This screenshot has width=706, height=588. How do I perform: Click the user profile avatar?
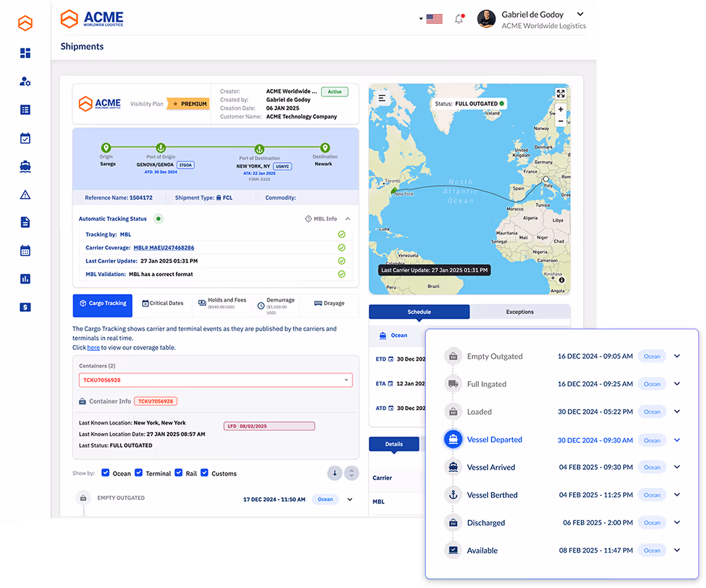486,19
